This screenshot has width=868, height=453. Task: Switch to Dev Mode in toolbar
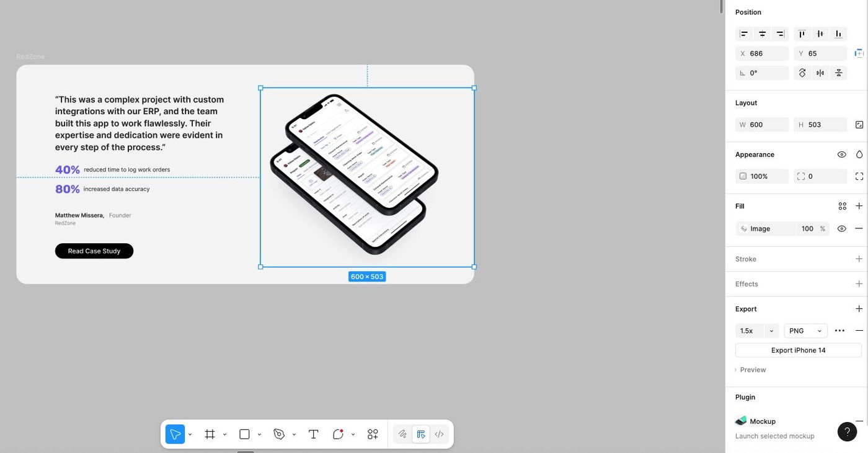(x=439, y=434)
